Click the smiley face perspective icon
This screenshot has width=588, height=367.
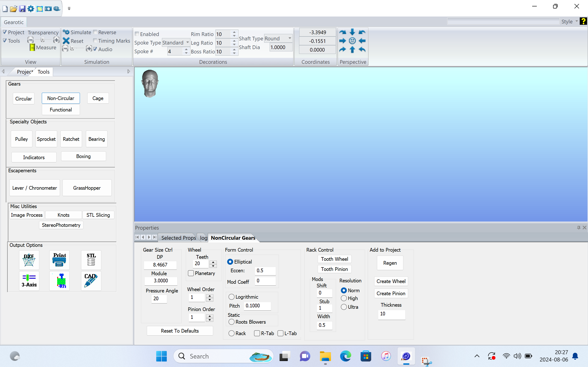[352, 41]
